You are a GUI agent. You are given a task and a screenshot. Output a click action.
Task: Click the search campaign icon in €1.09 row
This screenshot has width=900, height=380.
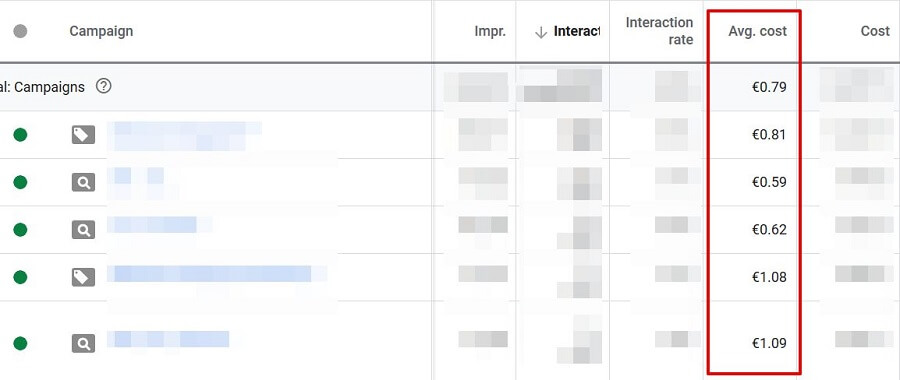[83, 343]
